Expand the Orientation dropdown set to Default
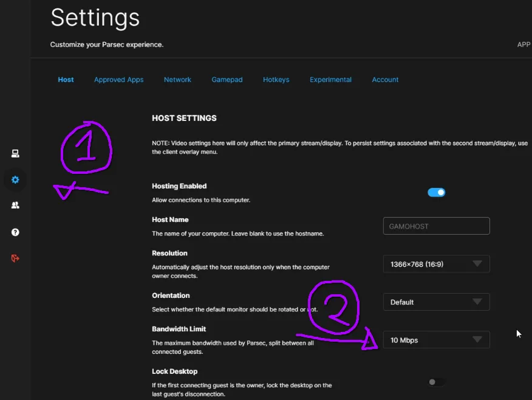Viewport: 532px width, 400px height. point(436,302)
